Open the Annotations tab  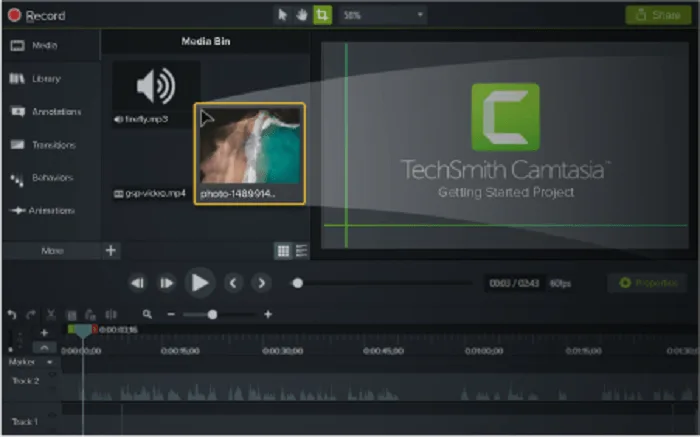tap(46, 112)
